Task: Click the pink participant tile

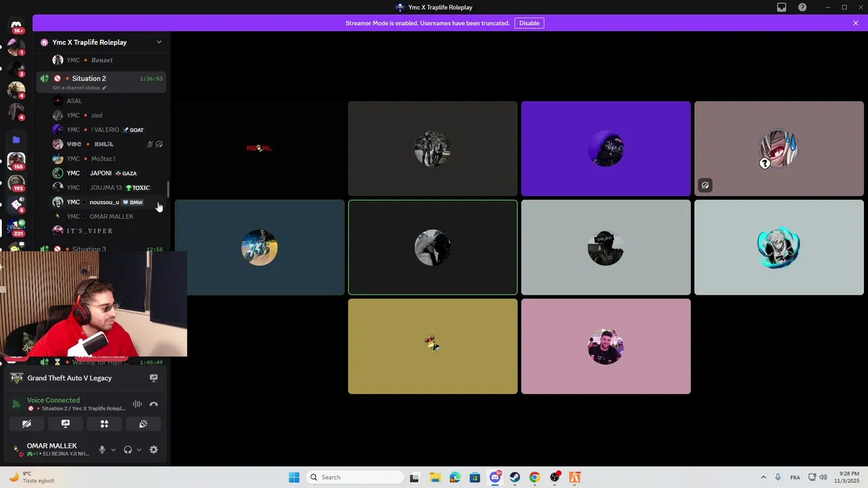Action: click(x=606, y=346)
